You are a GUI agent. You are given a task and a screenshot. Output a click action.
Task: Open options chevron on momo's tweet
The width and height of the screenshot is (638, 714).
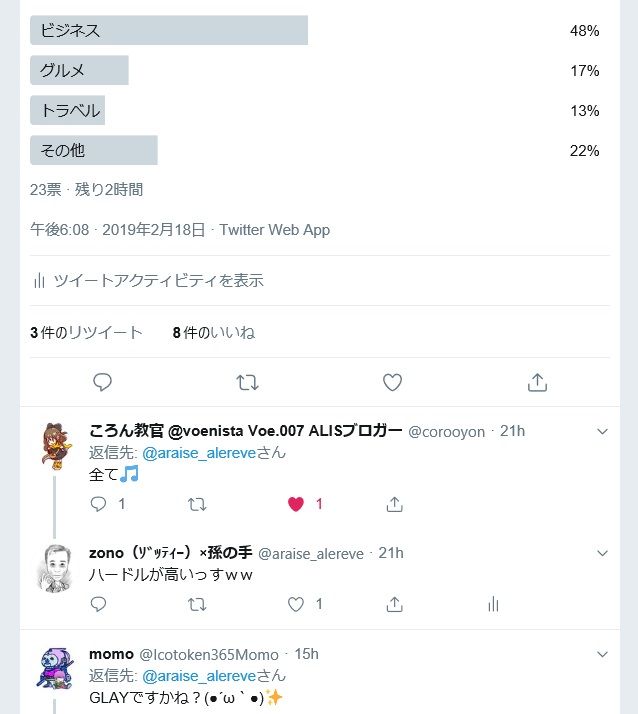click(602, 654)
